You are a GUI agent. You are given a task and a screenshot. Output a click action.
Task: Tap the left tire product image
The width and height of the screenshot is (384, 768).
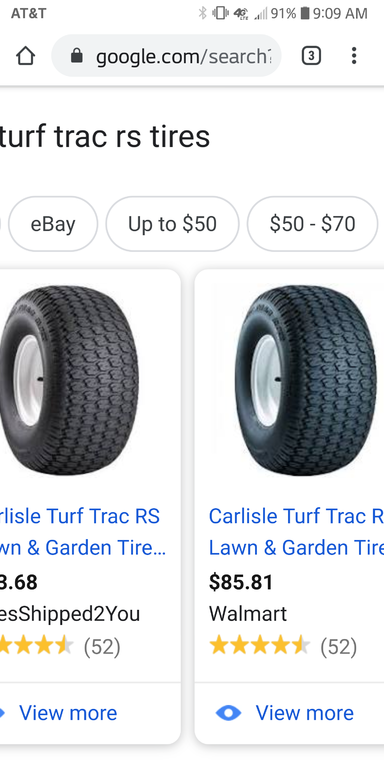69,381
